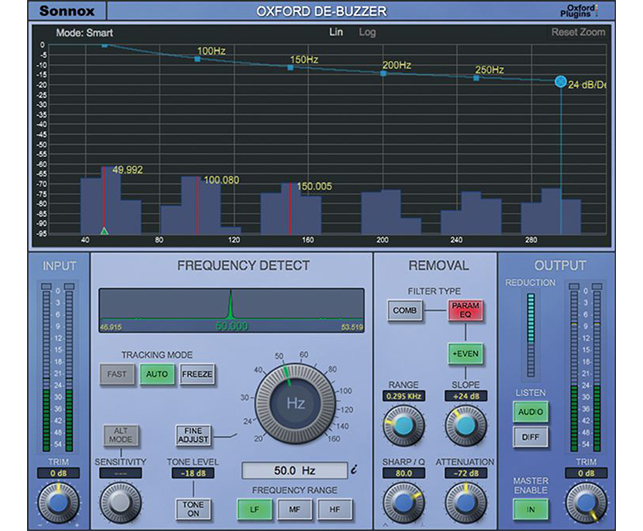The height and width of the screenshot is (531, 643).
Task: Click the large Hz frequency dial
Action: (295, 403)
